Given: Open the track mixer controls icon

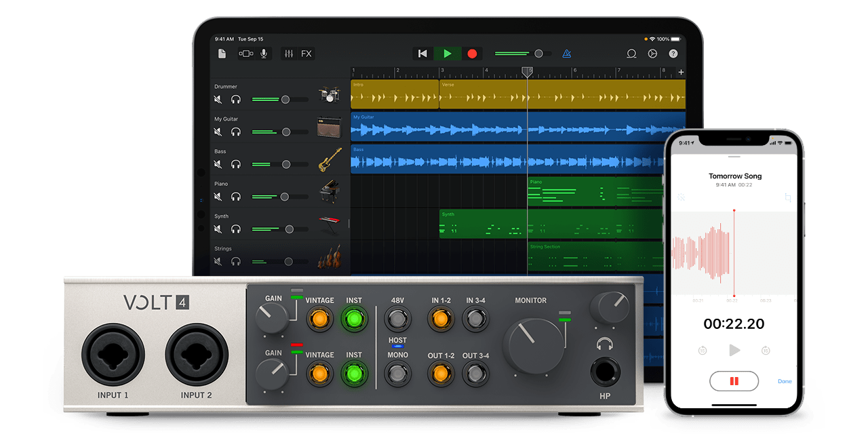Looking at the screenshot, I should point(289,54).
